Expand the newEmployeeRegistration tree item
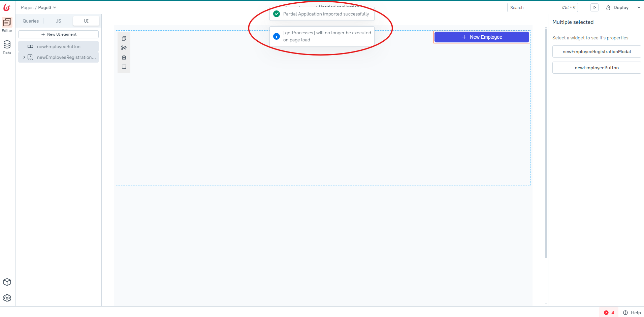 [24, 57]
